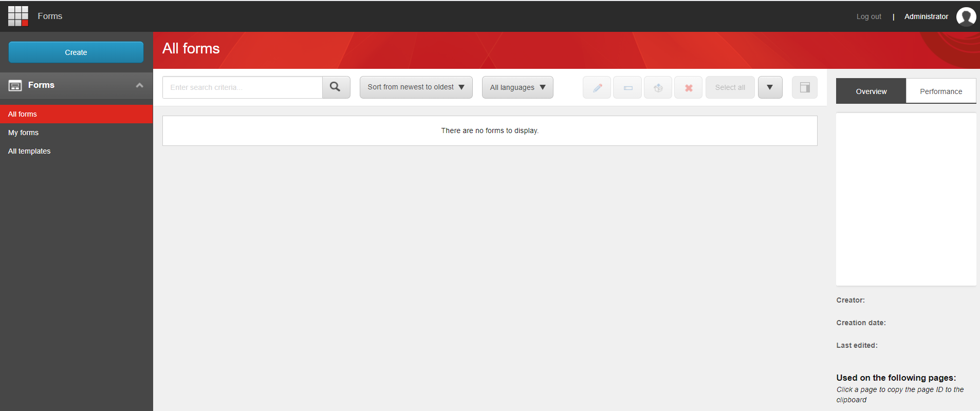Click the Forms section icon in sidebar
Image resolution: width=980 pixels, height=411 pixels.
[15, 85]
